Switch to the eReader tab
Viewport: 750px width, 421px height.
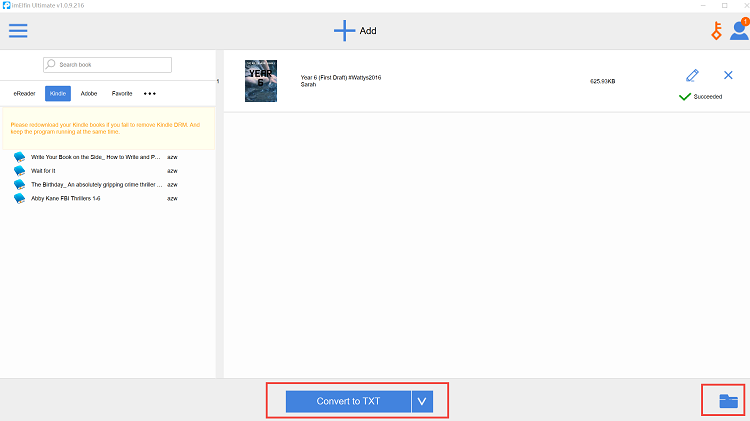[25, 93]
